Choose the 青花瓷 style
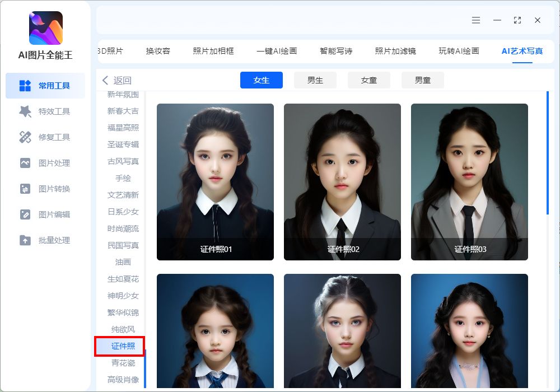560x392 pixels. (x=123, y=363)
